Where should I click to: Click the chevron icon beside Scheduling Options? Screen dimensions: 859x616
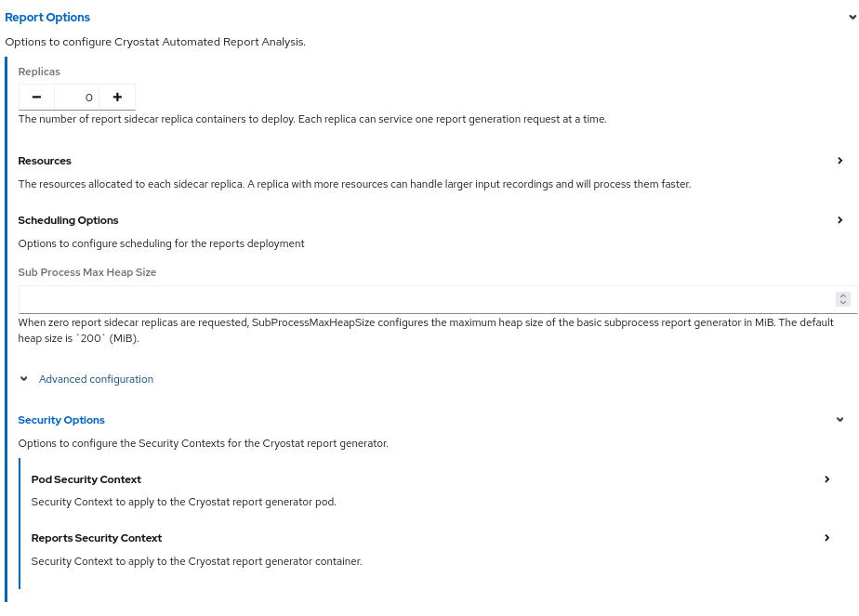coord(839,219)
